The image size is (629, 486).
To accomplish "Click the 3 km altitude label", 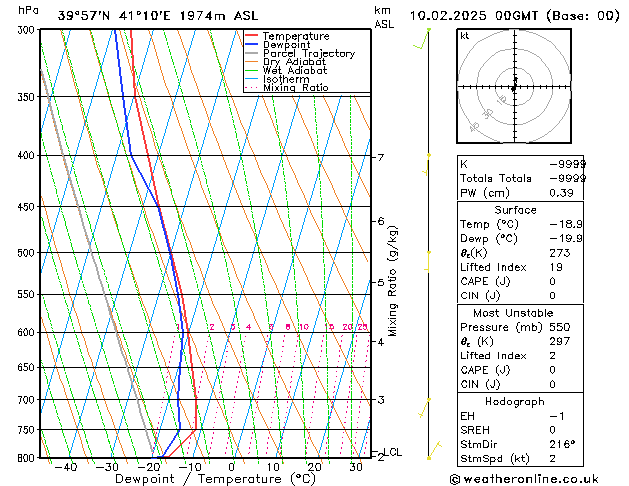I will pos(381,400).
